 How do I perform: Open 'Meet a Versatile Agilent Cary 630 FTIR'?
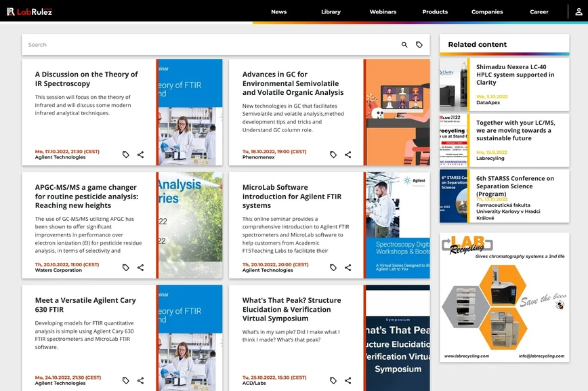click(85, 305)
